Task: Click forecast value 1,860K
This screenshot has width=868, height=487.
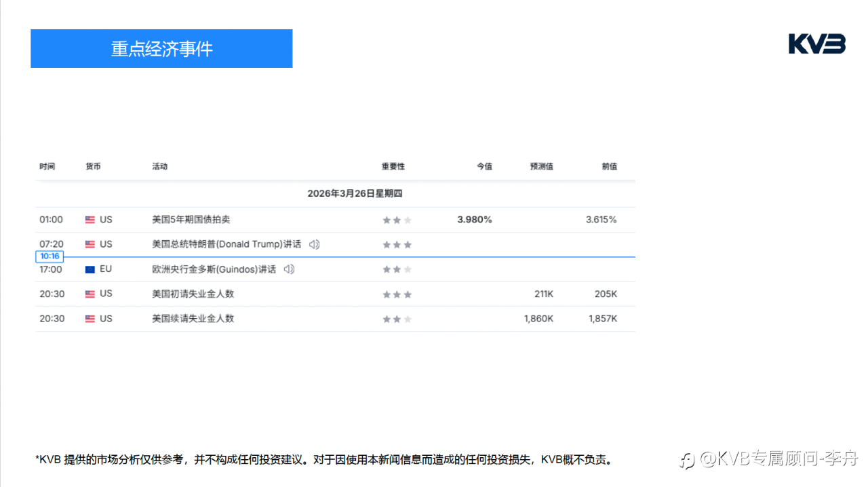Action: click(538, 319)
